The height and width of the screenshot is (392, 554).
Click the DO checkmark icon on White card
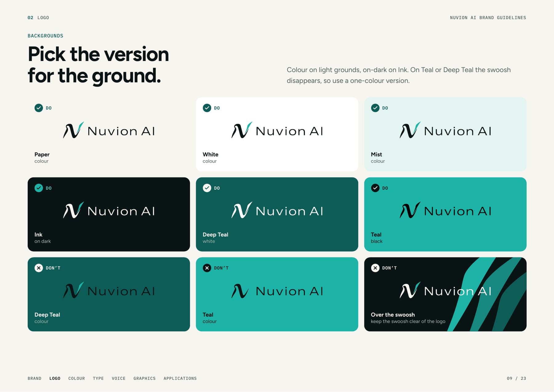[x=207, y=108]
